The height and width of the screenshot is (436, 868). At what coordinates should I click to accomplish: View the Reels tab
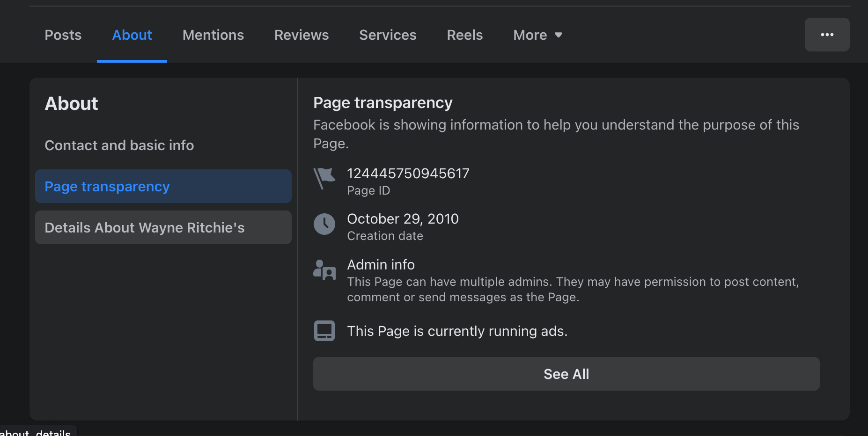[464, 35]
